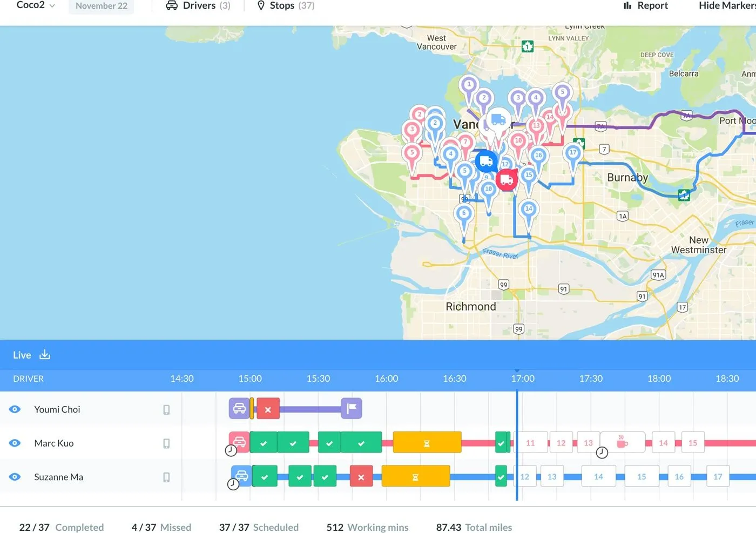This screenshot has height=533, width=756.
Task: Click Marc Kuo's coffee break block
Action: point(623,442)
